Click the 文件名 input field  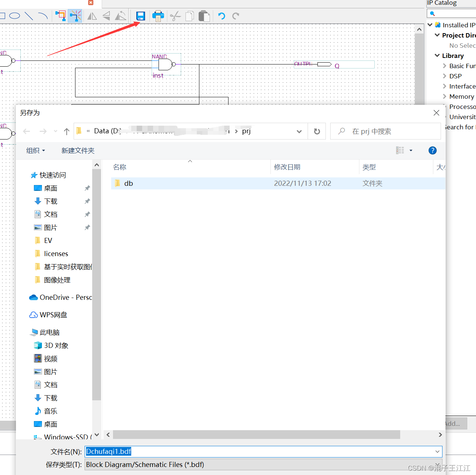point(263,452)
